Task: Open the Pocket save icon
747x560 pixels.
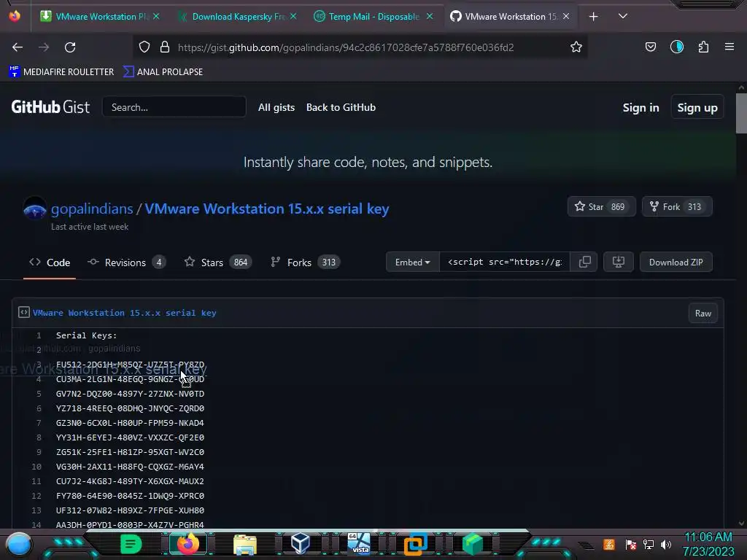Action: (x=650, y=47)
